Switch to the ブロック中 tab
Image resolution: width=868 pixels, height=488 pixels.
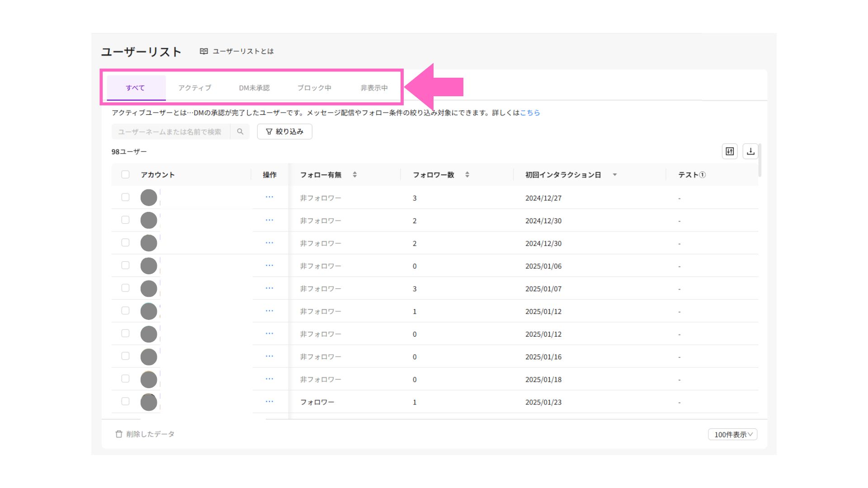(x=314, y=88)
